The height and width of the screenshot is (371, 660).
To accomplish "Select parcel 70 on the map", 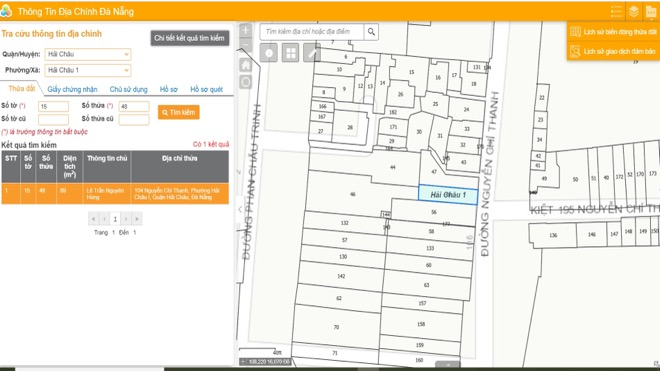I will [336, 327].
